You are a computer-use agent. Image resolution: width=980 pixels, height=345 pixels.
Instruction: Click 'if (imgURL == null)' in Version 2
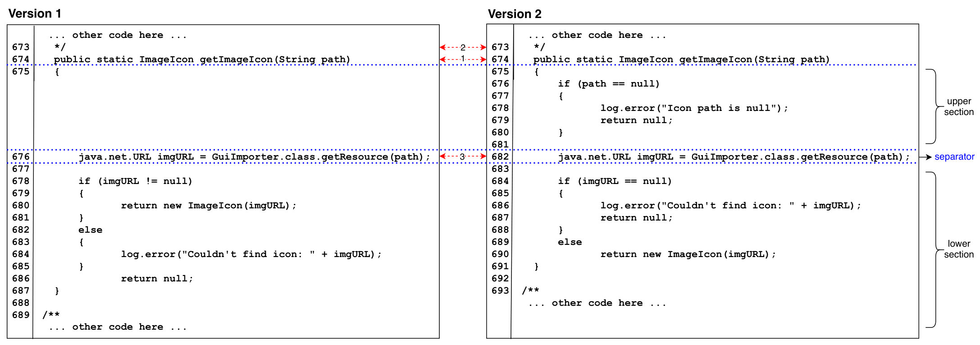point(615,181)
